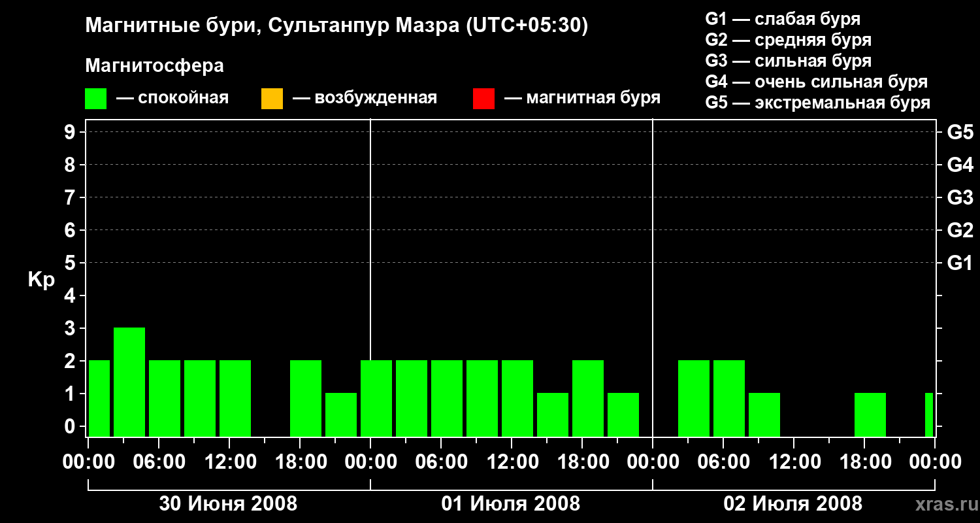This screenshot has height=523, width=980.
Task: Click the right-axis G4 label
Action: click(x=960, y=165)
